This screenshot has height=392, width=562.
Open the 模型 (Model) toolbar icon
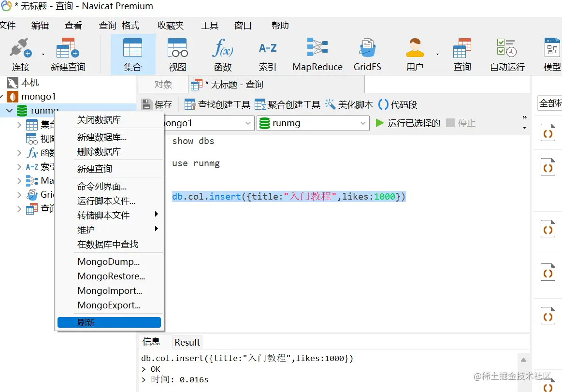552,54
